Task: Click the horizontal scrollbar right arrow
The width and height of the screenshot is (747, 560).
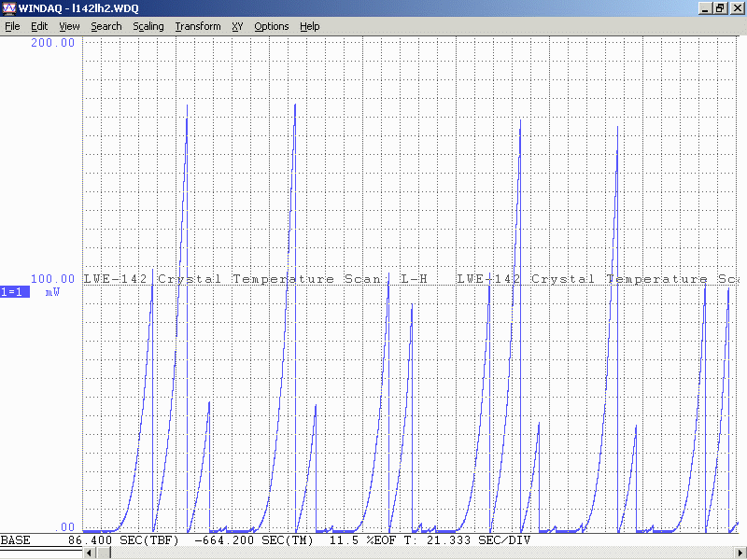Action: [740, 553]
